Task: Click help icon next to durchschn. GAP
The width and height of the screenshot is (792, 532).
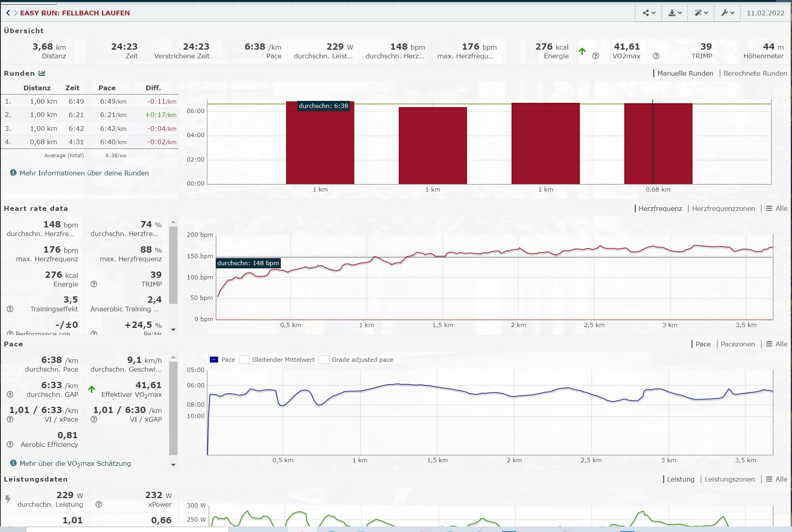Action: click(10, 394)
